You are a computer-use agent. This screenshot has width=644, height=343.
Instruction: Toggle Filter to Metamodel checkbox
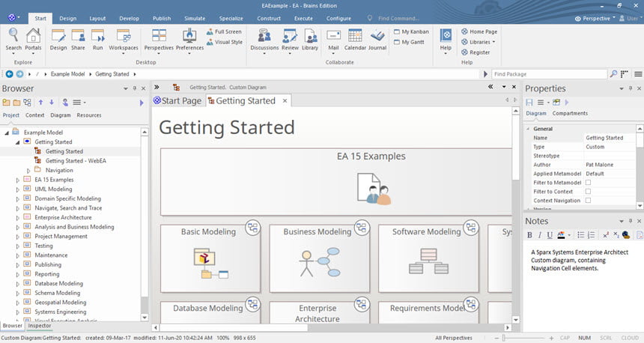588,183
